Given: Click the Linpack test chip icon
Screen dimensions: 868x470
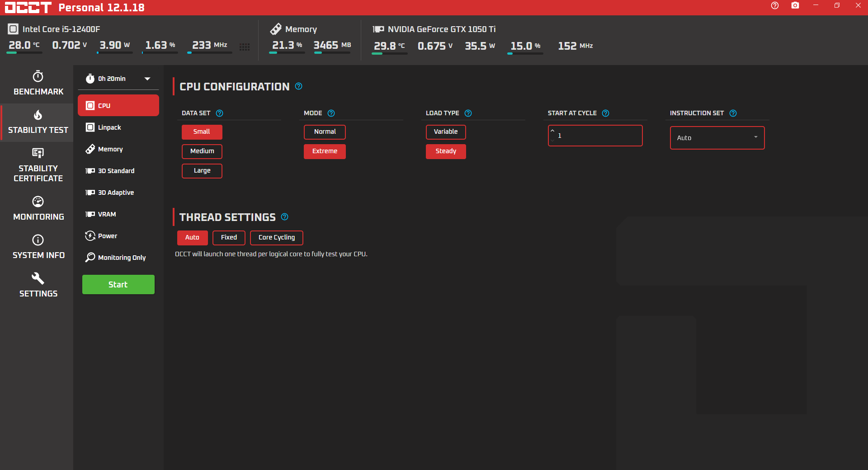Looking at the screenshot, I should click(90, 127).
